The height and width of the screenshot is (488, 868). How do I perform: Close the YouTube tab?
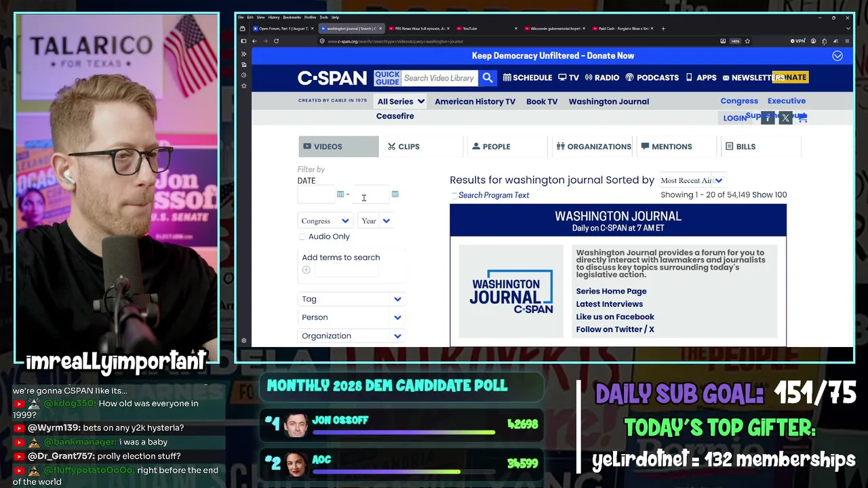(x=516, y=28)
